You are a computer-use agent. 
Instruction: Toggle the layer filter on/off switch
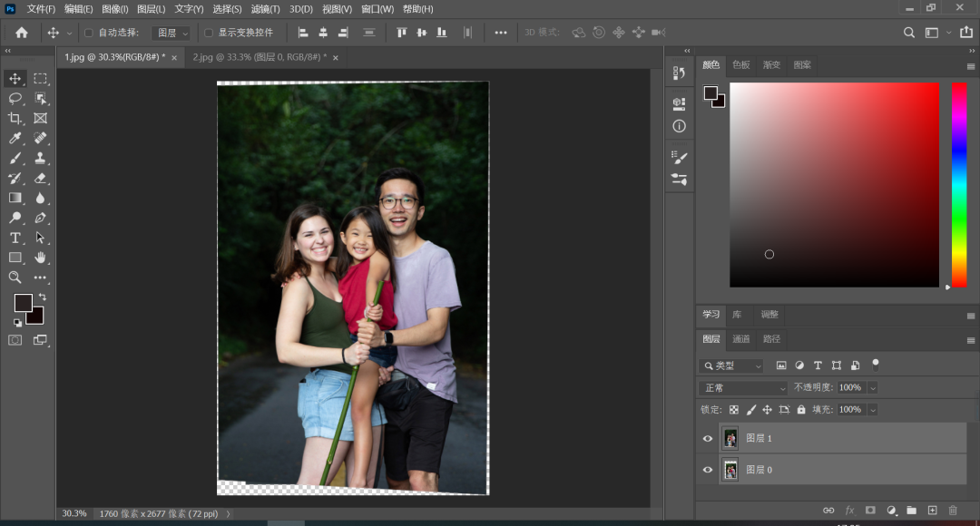[876, 364]
